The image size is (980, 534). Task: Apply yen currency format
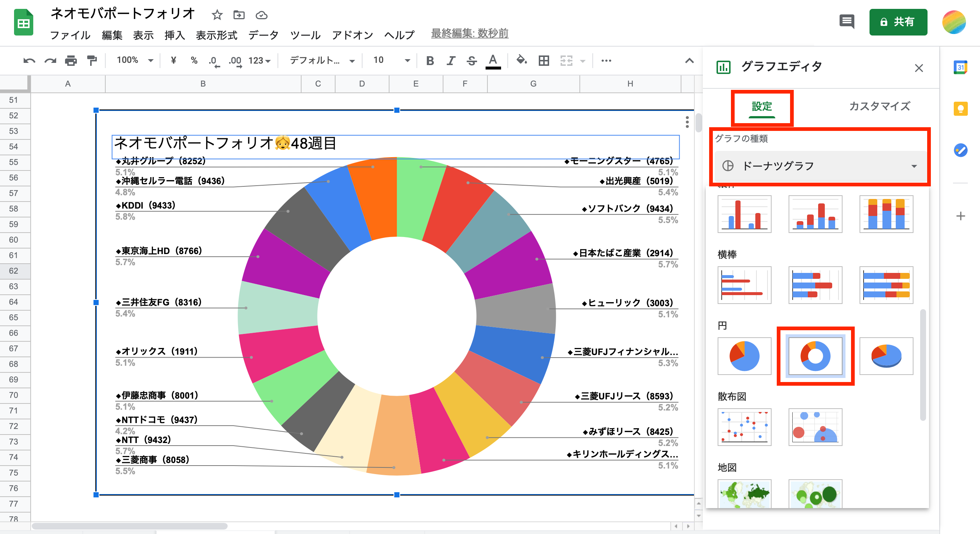coord(173,60)
